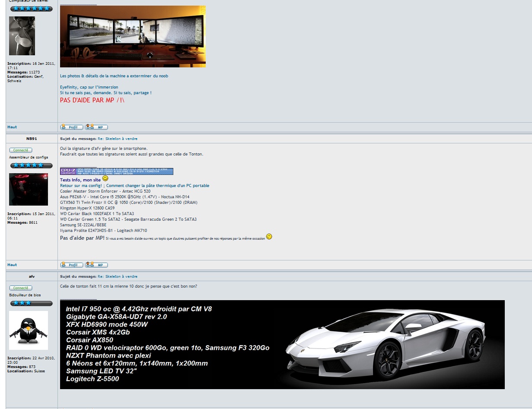532x409 pixels.
Task: Click afv's penguin avatar
Action: [29, 330]
